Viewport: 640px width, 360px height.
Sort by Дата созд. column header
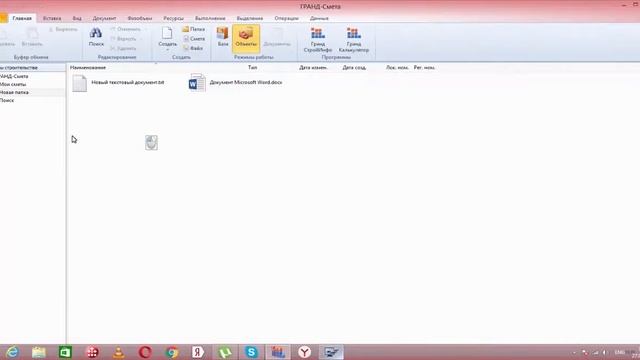354,67
